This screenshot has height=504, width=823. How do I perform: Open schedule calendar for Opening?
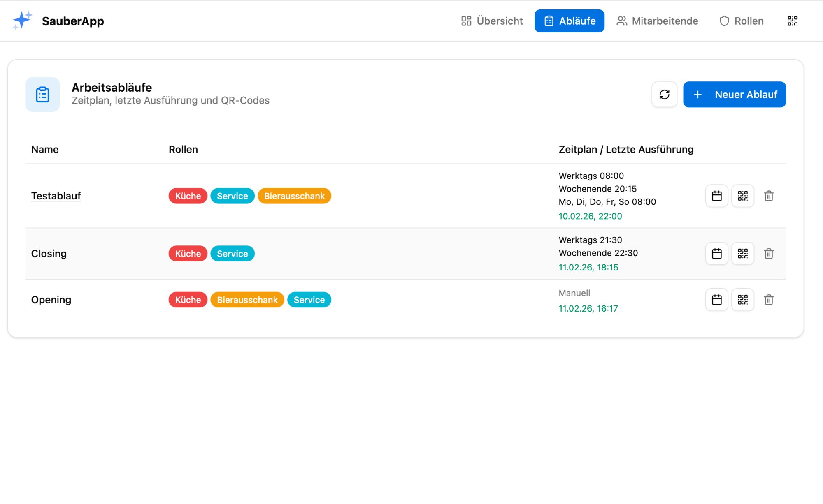point(716,300)
